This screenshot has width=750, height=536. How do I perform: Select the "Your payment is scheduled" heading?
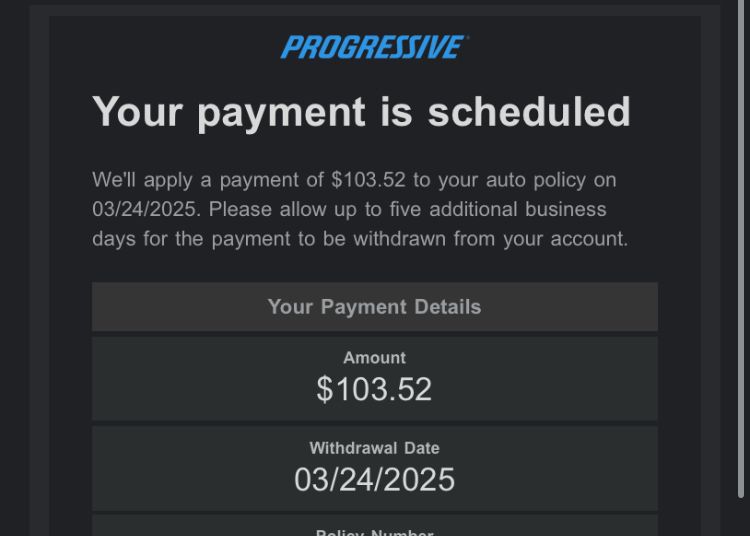pyautogui.click(x=362, y=112)
